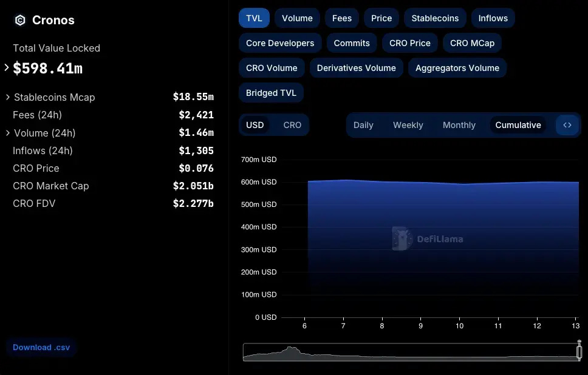588x375 pixels.
Task: Click the timeline range overview bar
Action: point(411,352)
